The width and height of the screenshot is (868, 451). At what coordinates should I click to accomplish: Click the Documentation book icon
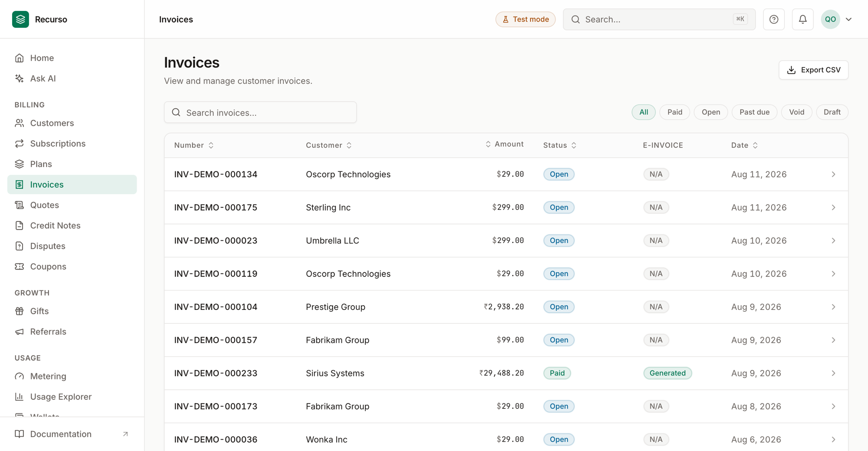19,434
